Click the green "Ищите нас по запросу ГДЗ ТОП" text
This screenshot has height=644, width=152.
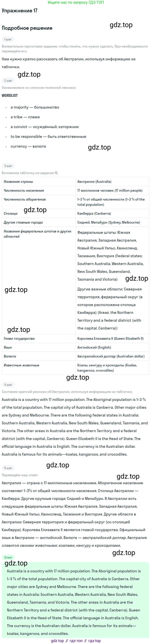(76, 3)
